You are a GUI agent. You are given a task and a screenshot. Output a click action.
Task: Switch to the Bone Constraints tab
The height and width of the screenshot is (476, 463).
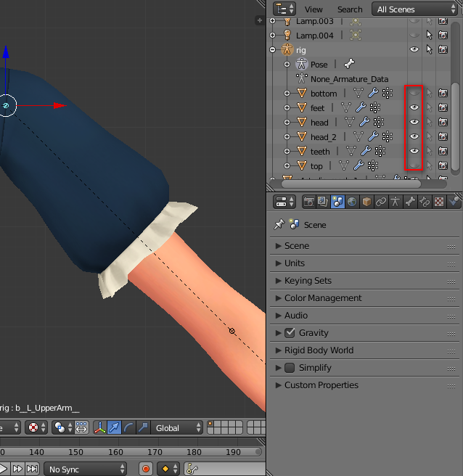tap(425, 202)
